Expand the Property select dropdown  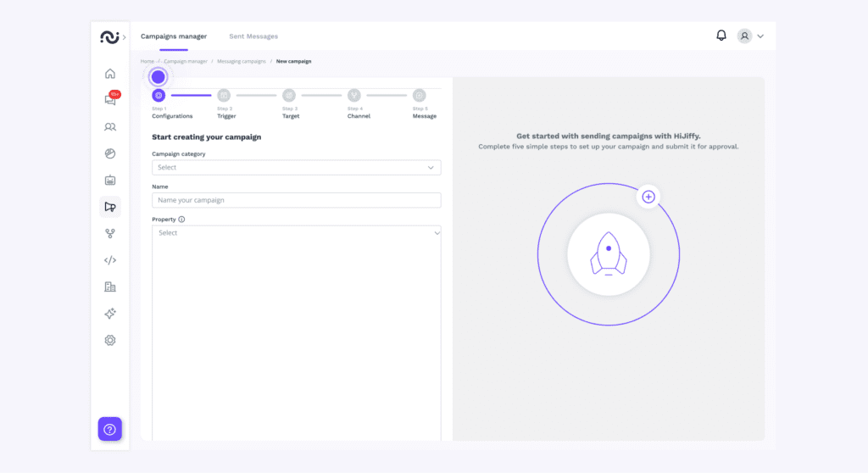click(296, 233)
